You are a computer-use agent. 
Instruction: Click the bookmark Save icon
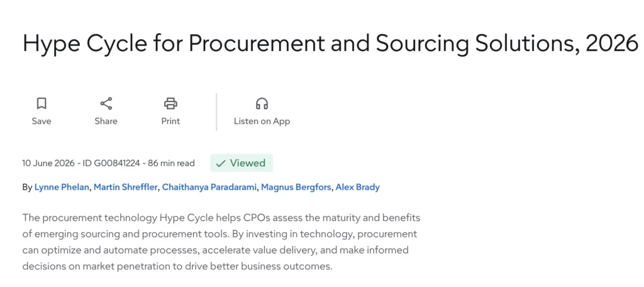tap(42, 103)
